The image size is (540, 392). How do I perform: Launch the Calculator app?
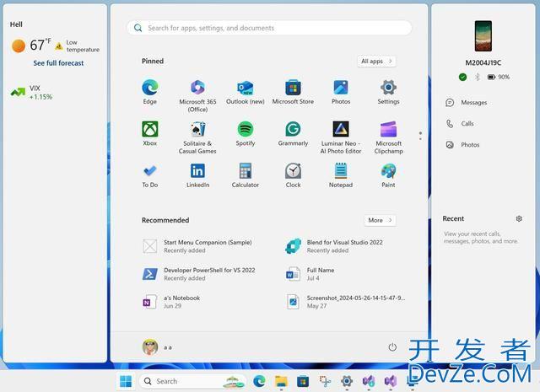coord(246,175)
